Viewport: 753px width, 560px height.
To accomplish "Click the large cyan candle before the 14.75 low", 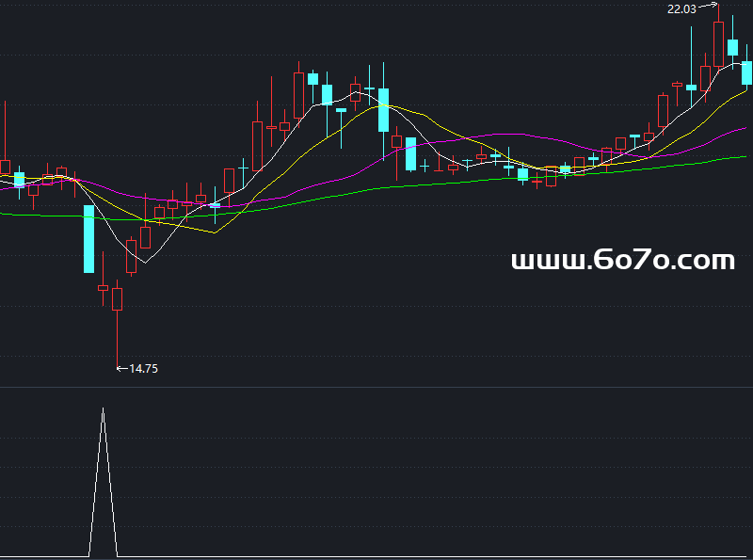I will click(89, 238).
